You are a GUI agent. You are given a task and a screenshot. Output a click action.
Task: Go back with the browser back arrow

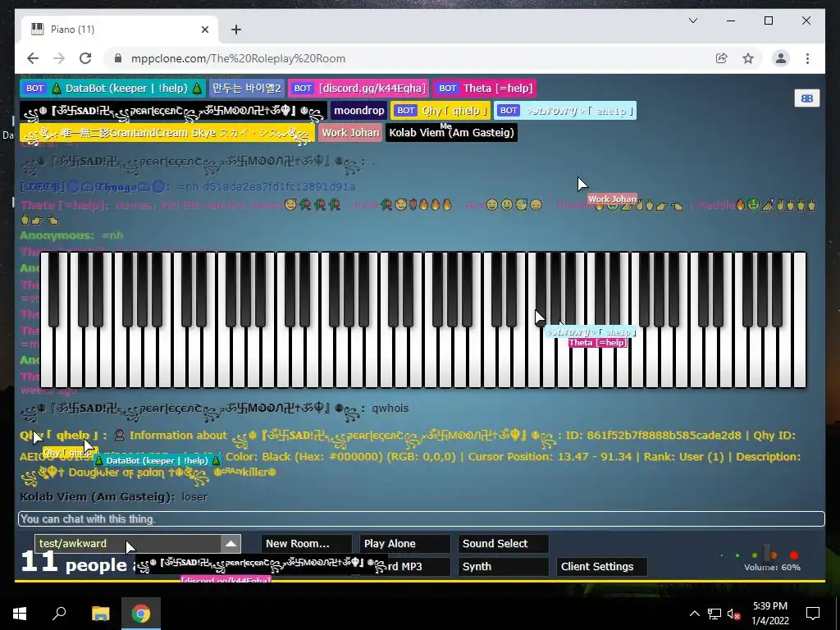pos(33,58)
